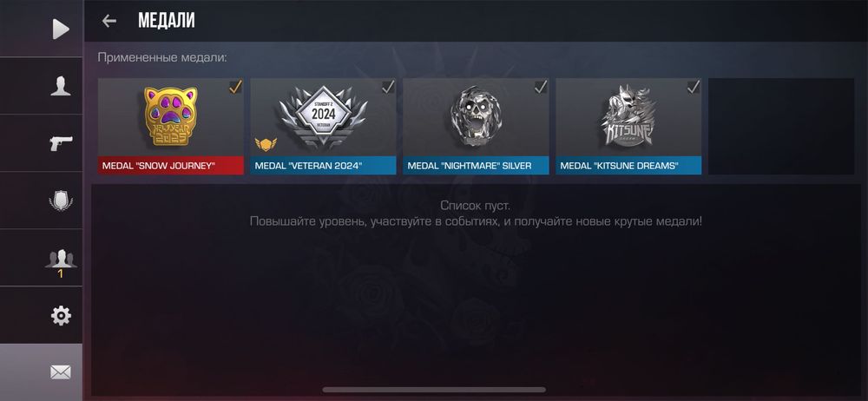Uncheck the Snow Journey medal checkbox
The width and height of the screenshot is (868, 401).
point(235,87)
